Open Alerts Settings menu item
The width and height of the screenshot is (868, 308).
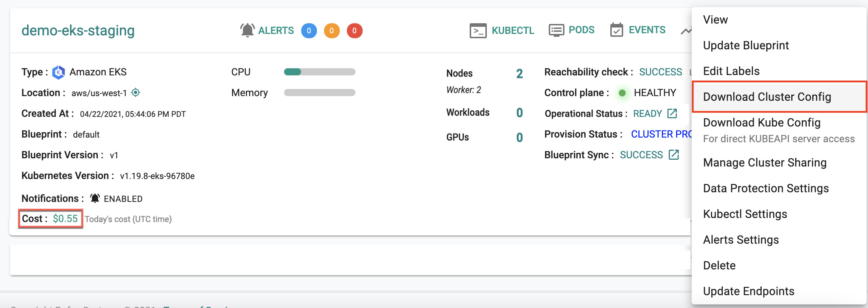779,240
